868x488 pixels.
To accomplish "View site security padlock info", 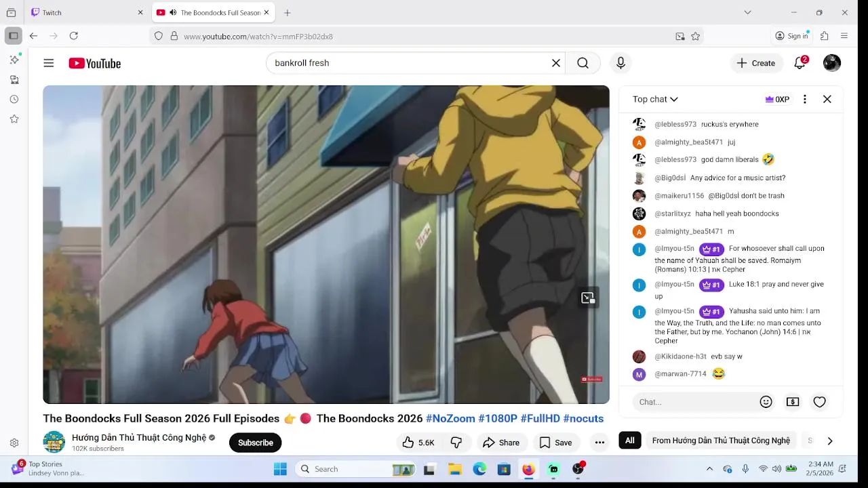I will click(174, 37).
